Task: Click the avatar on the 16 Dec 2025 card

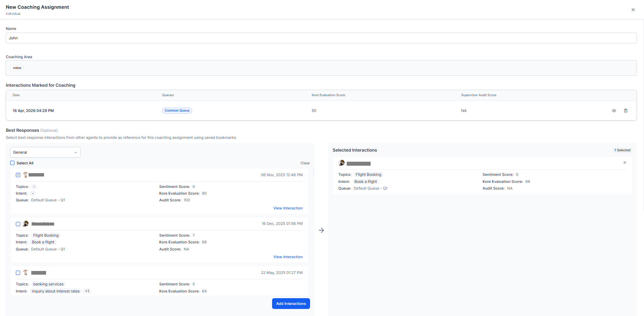Action: point(26,224)
